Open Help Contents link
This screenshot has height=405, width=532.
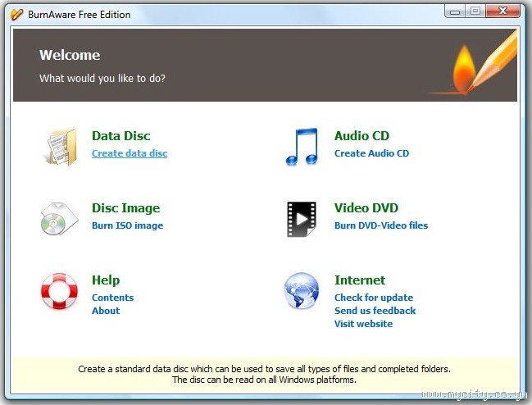tap(112, 298)
